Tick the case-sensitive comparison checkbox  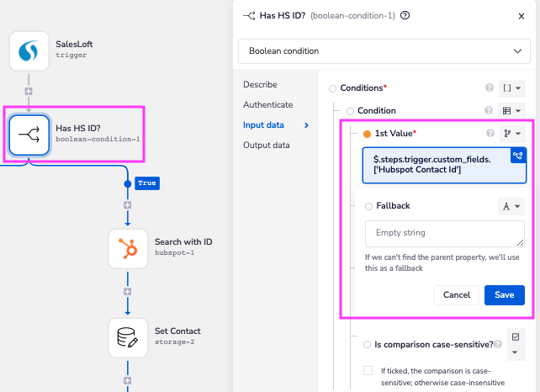point(368,370)
